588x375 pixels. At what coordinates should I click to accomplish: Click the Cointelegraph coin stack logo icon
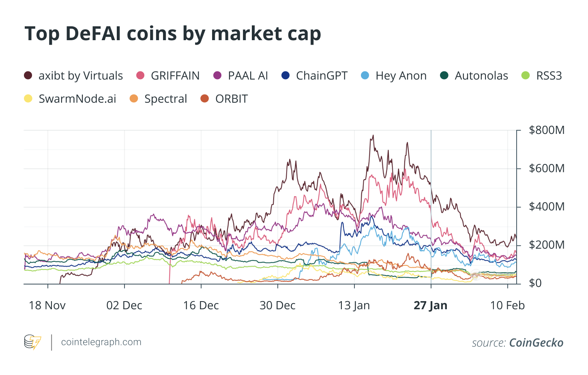[x=32, y=342]
